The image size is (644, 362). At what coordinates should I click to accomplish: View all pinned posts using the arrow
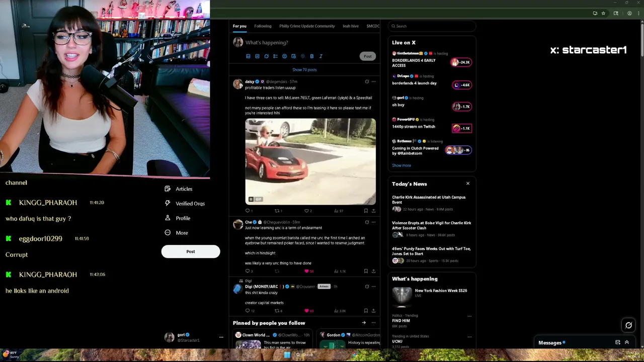pos(364,323)
